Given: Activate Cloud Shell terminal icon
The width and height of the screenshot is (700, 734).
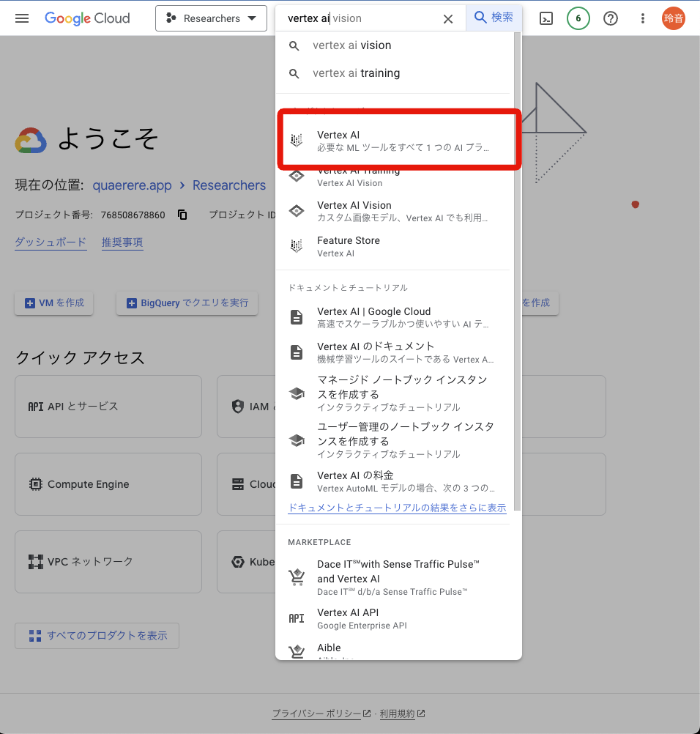Looking at the screenshot, I should pos(546,18).
